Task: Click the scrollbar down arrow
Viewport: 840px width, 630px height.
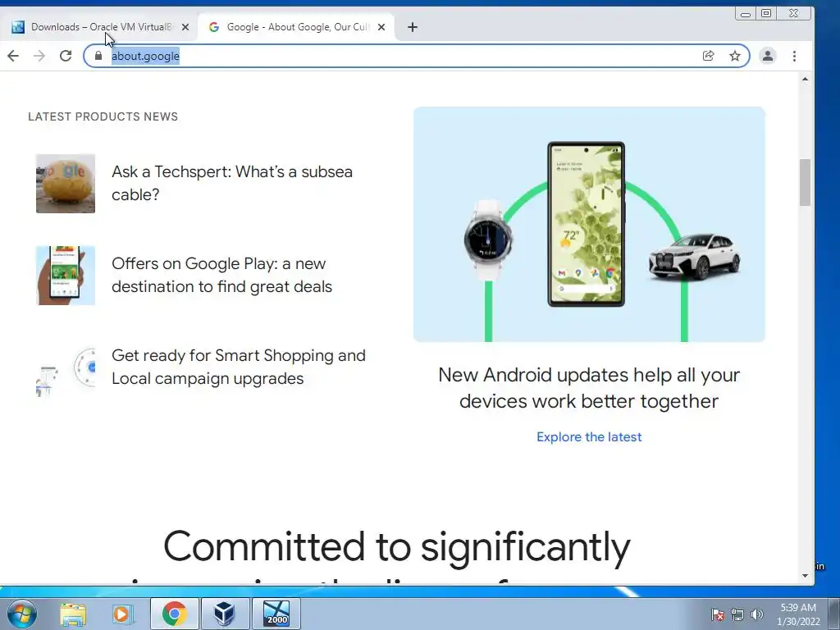Action: click(x=805, y=576)
